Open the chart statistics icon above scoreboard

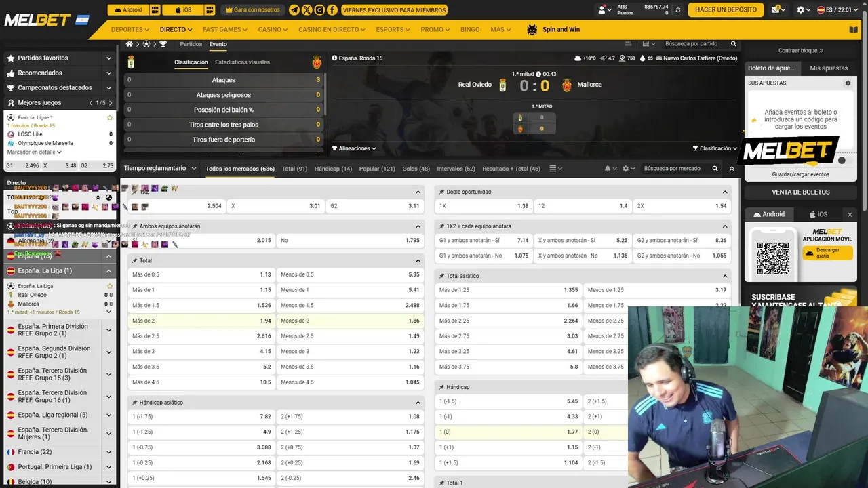[x=646, y=44]
